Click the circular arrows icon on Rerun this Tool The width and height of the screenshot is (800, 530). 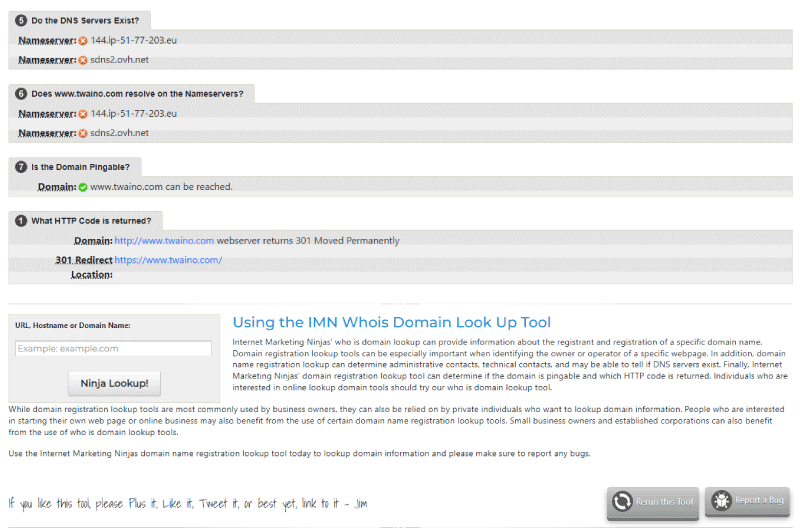tap(622, 501)
